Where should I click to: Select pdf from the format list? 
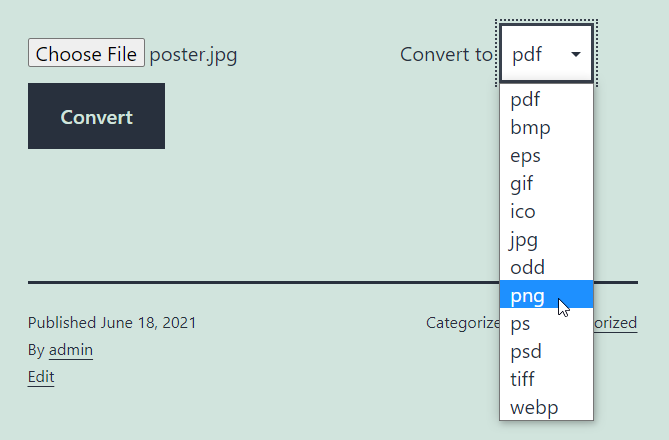[x=546, y=99]
